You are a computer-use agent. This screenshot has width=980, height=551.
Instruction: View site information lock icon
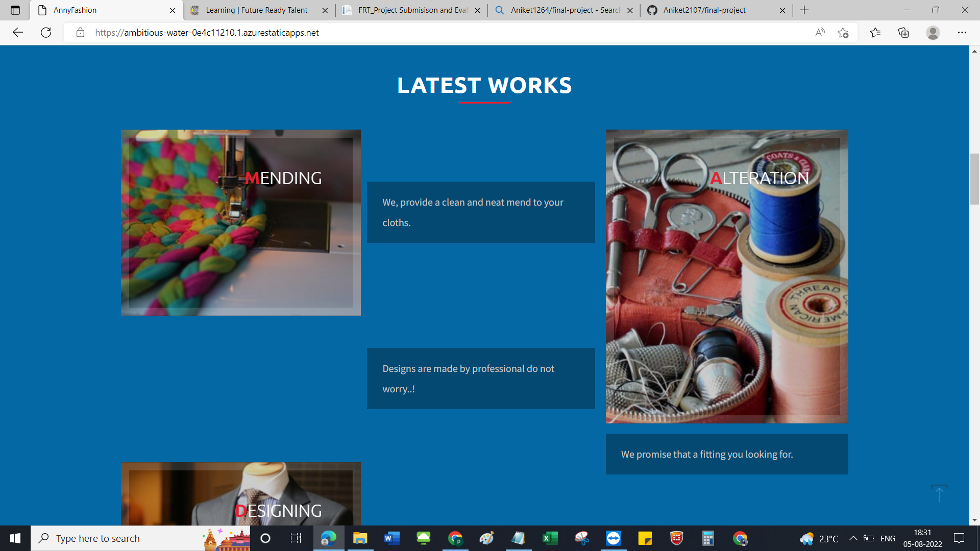80,33
